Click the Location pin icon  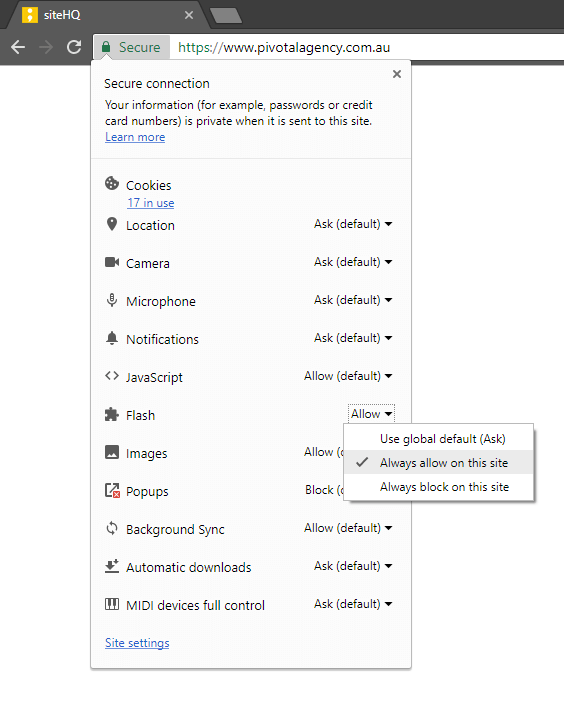tap(112, 224)
